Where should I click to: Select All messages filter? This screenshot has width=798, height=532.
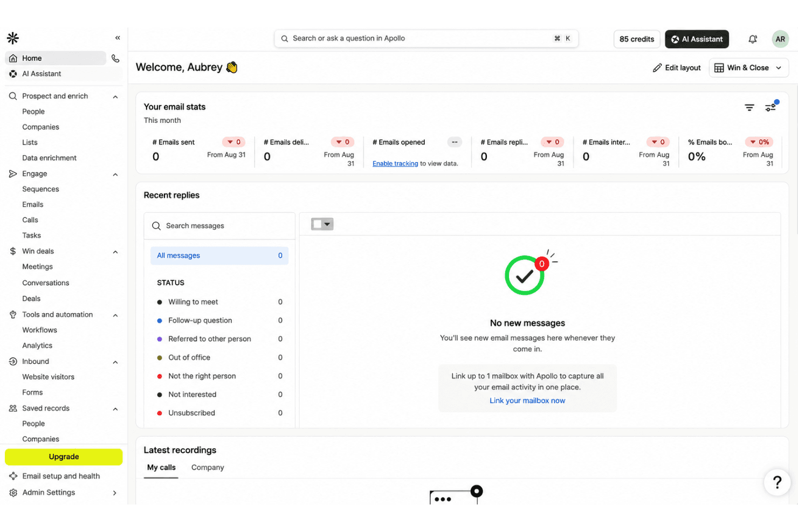coord(219,255)
